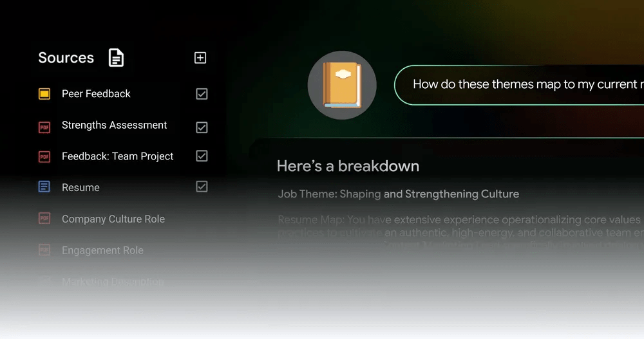Select the Strengths Assessment source
644x339 pixels.
114,125
